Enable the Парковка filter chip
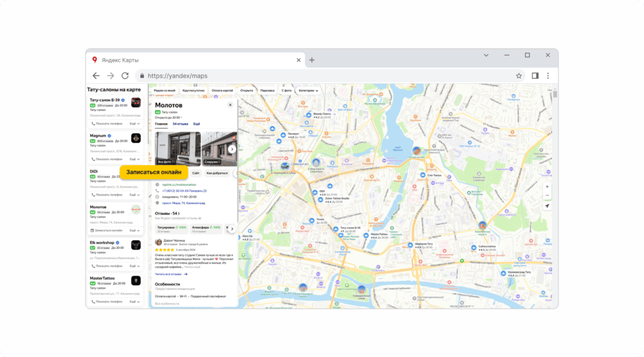 point(267,91)
